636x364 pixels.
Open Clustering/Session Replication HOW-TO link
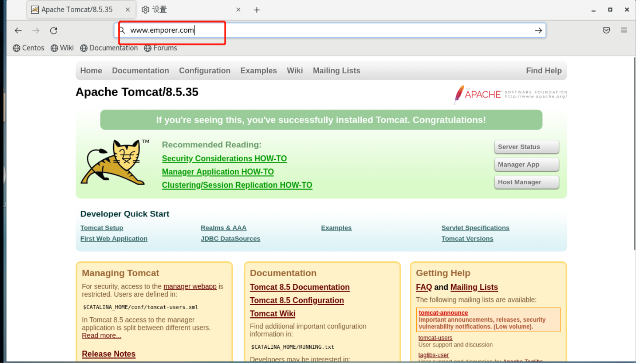(237, 185)
